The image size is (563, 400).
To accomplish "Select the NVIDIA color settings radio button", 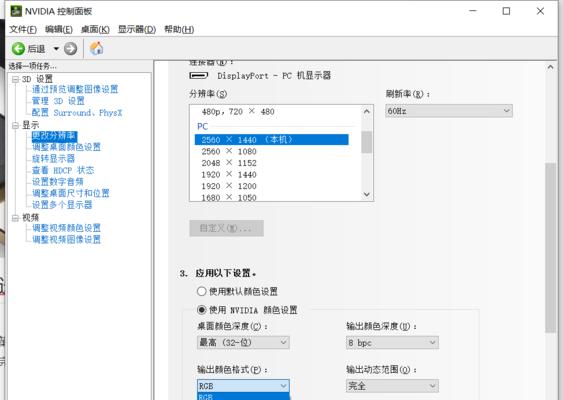I will click(201, 310).
